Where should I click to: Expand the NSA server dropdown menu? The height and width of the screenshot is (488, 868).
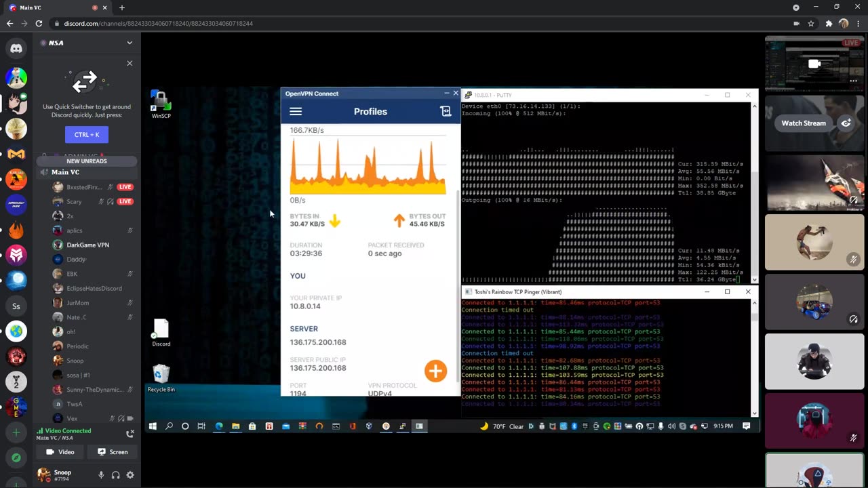[x=130, y=43]
